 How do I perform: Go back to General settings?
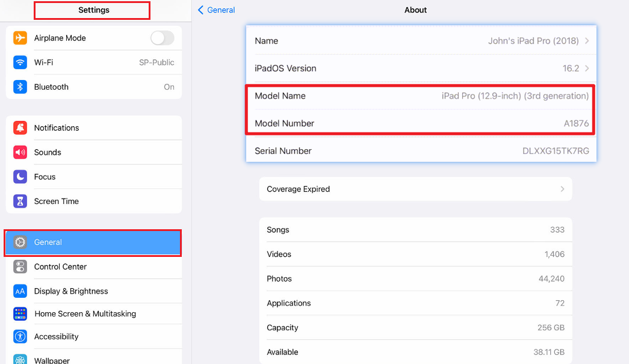click(217, 10)
